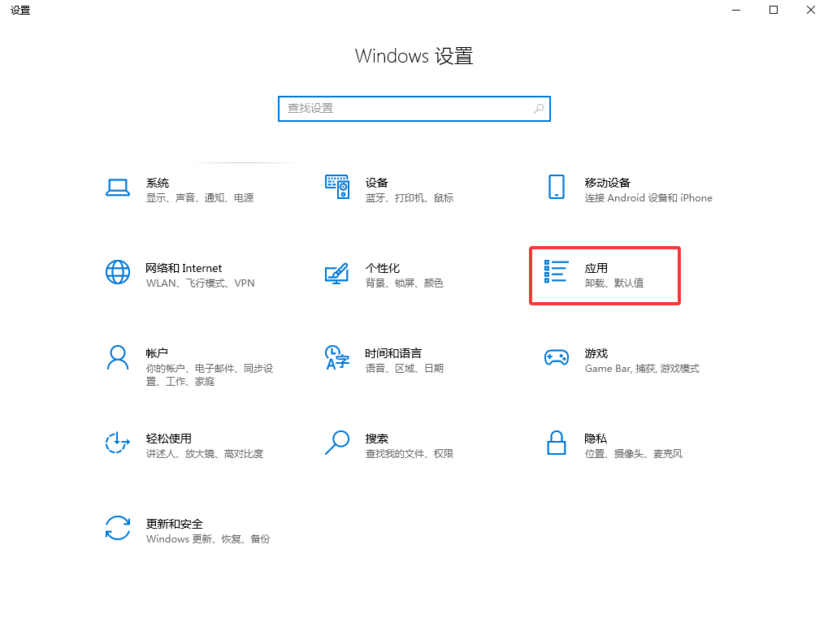
Task: Open the 系统 laptop icon
Action: point(117,188)
